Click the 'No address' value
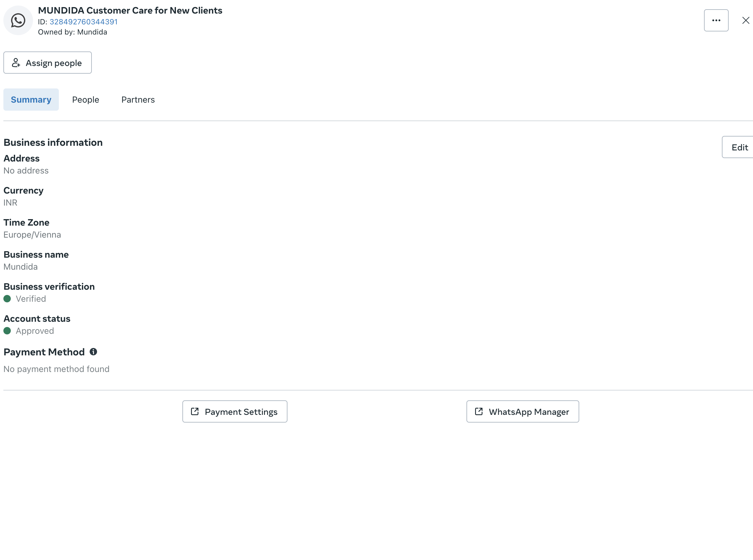Image resolution: width=753 pixels, height=560 pixels. pyautogui.click(x=26, y=170)
